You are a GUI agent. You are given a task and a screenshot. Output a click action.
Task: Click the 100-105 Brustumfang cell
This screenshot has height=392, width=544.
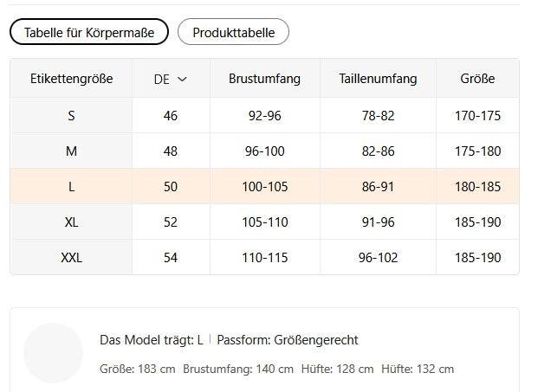pos(264,186)
